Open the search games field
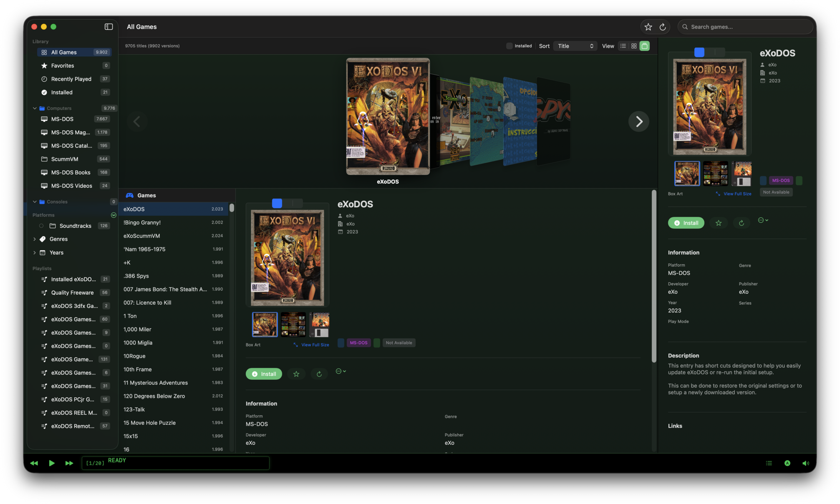The width and height of the screenshot is (840, 504). point(745,26)
